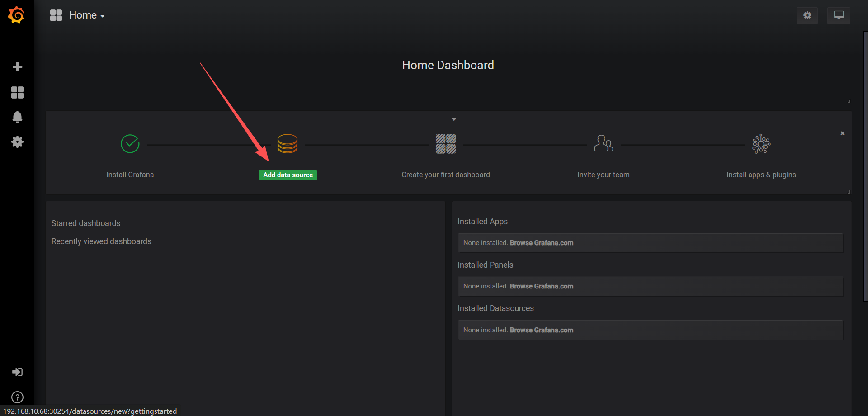
Task: Click the green Install Grafana checkmark icon
Action: (x=130, y=144)
